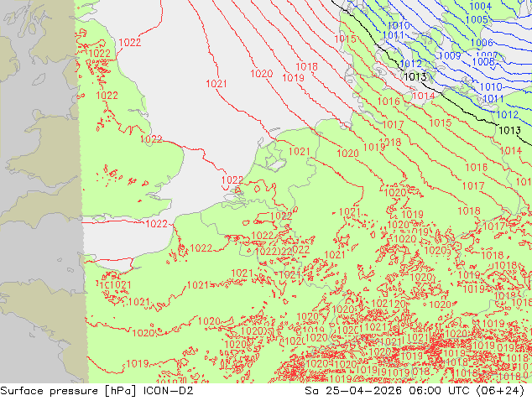This screenshot has width=532, height=411.
Task: Select the blue 1006 isobar label
Action: pyautogui.click(x=482, y=43)
